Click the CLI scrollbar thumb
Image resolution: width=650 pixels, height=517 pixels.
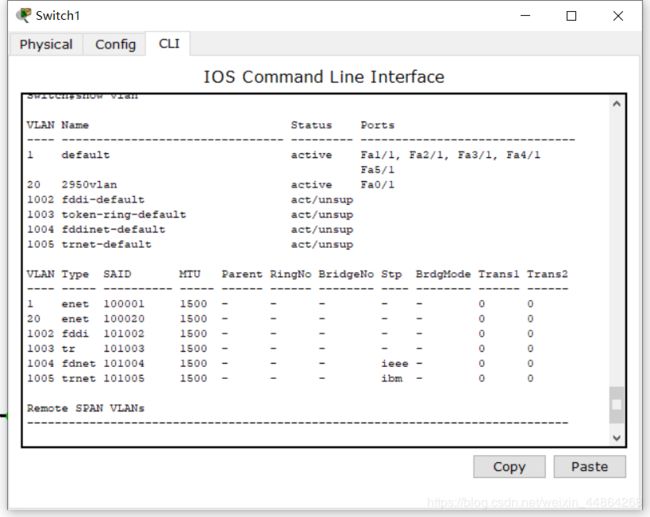616,405
